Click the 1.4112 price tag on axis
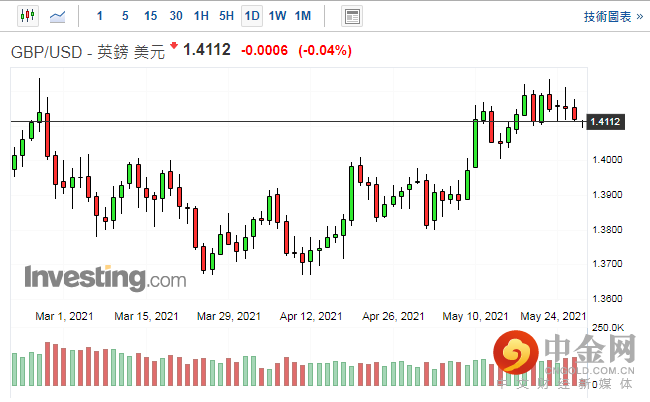The width and height of the screenshot is (650, 402). [605, 122]
